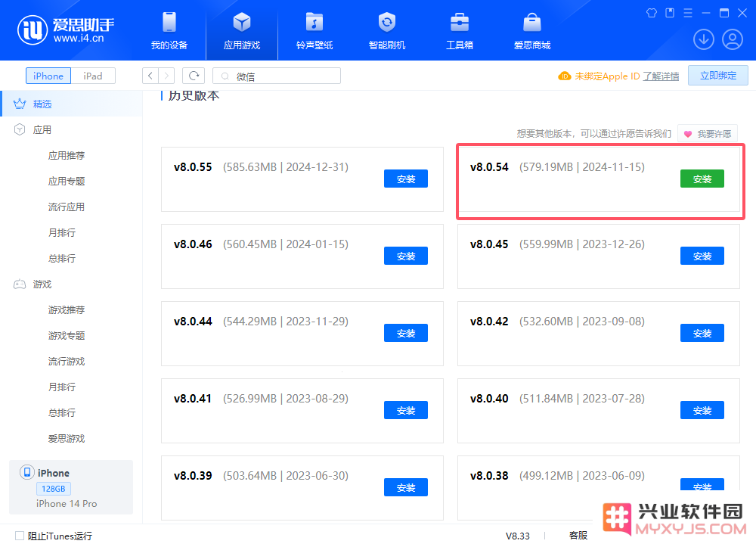Select 应用专题 in sidebar

tap(67, 181)
